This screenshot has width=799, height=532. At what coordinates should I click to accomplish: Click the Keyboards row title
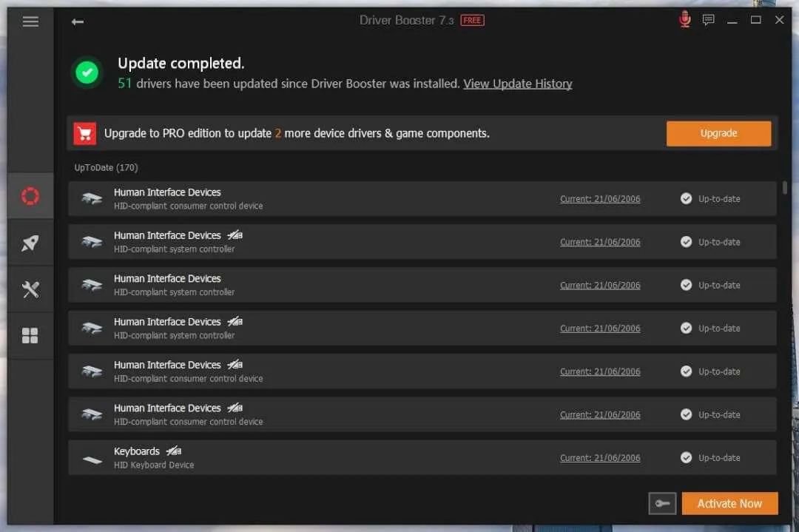pyautogui.click(x=137, y=451)
